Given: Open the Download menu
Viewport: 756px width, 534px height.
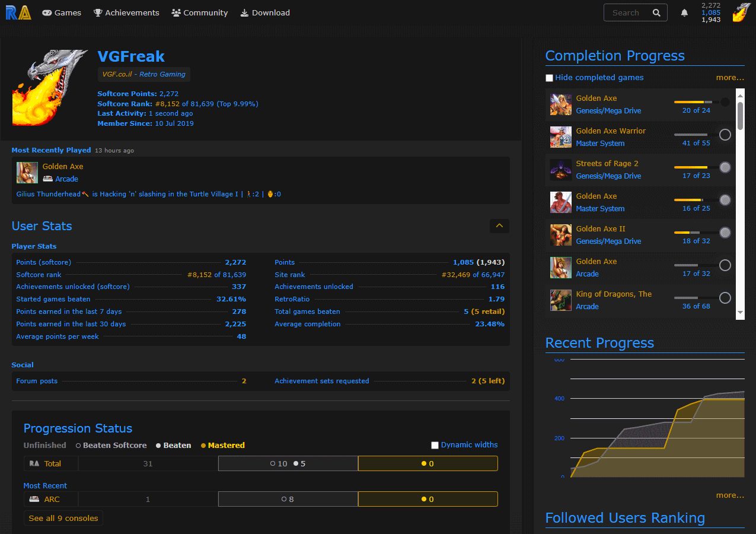Looking at the screenshot, I should point(265,12).
